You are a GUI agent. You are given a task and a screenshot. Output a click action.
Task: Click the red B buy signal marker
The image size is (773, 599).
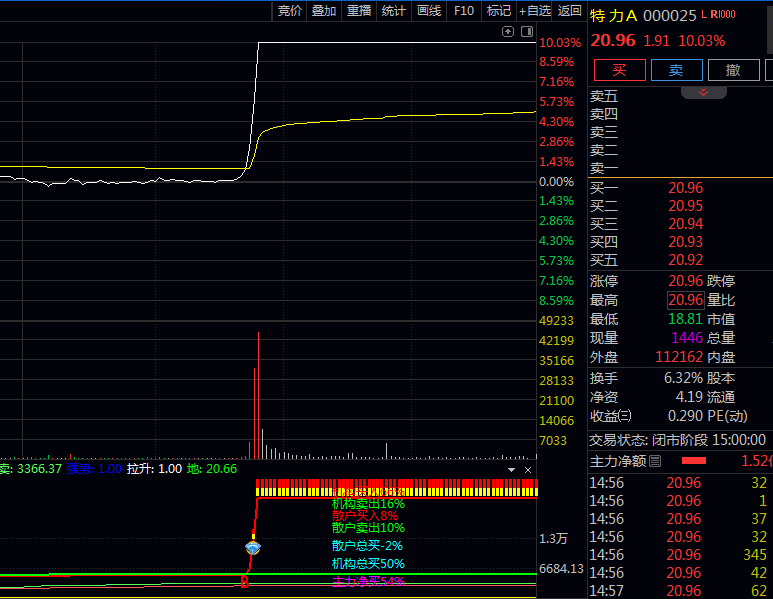[x=243, y=581]
